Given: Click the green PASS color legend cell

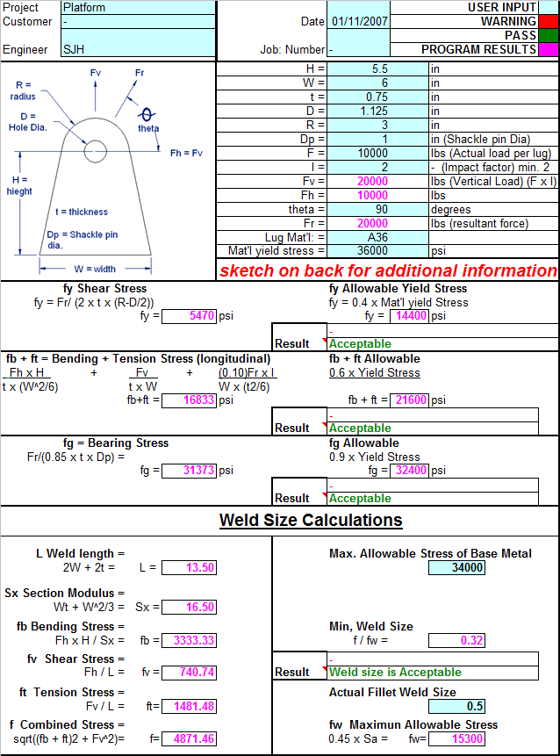Looking at the screenshot, I should coord(549,36).
